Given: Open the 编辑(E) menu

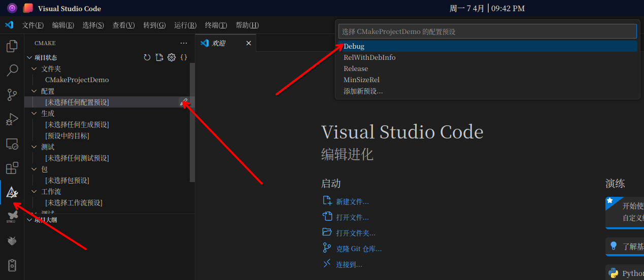Looking at the screenshot, I should [63, 25].
